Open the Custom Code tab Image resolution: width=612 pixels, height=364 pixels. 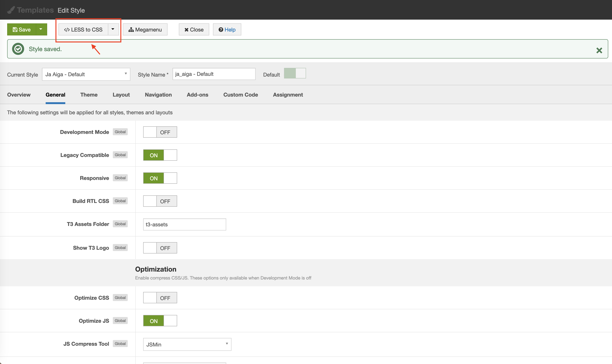[x=240, y=95]
